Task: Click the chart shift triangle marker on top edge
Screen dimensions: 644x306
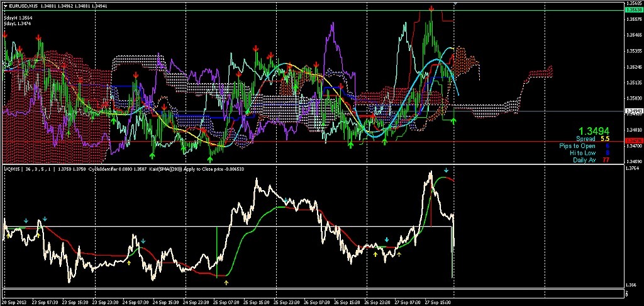Action: pos(455,3)
